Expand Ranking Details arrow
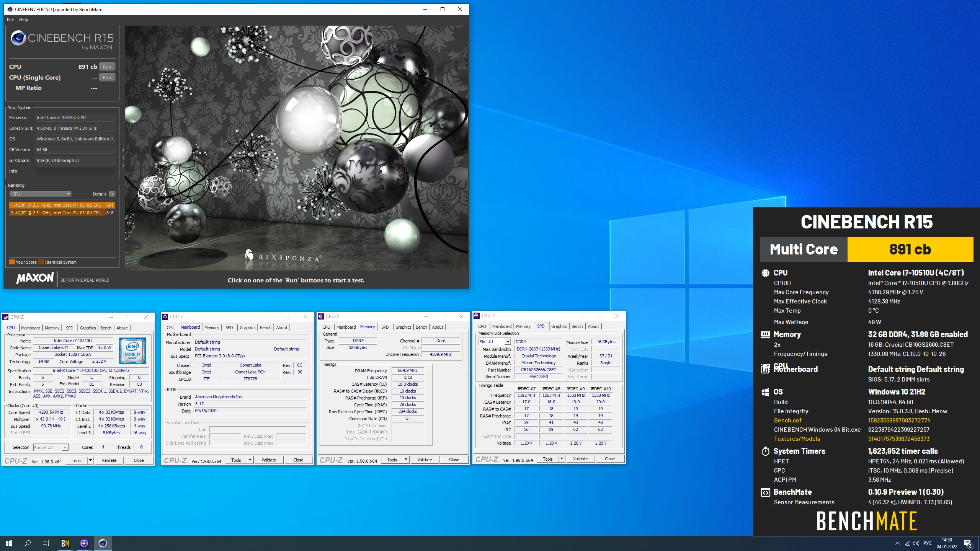 pyautogui.click(x=112, y=194)
